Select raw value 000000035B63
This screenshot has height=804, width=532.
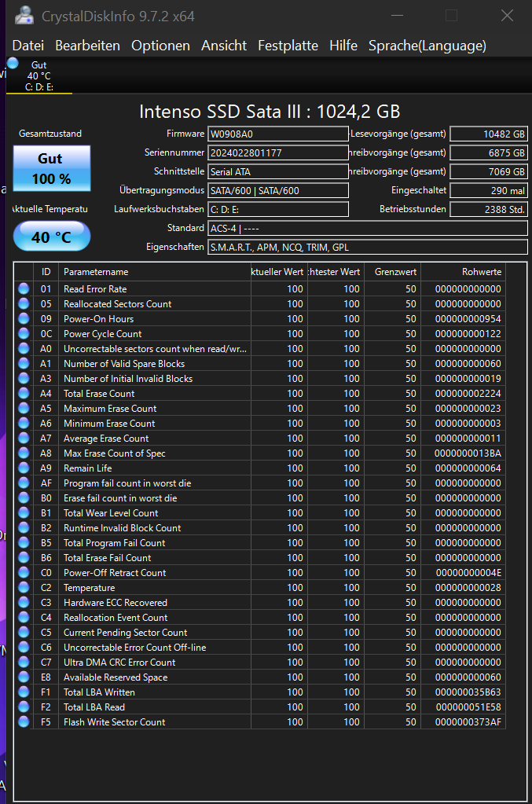468,692
